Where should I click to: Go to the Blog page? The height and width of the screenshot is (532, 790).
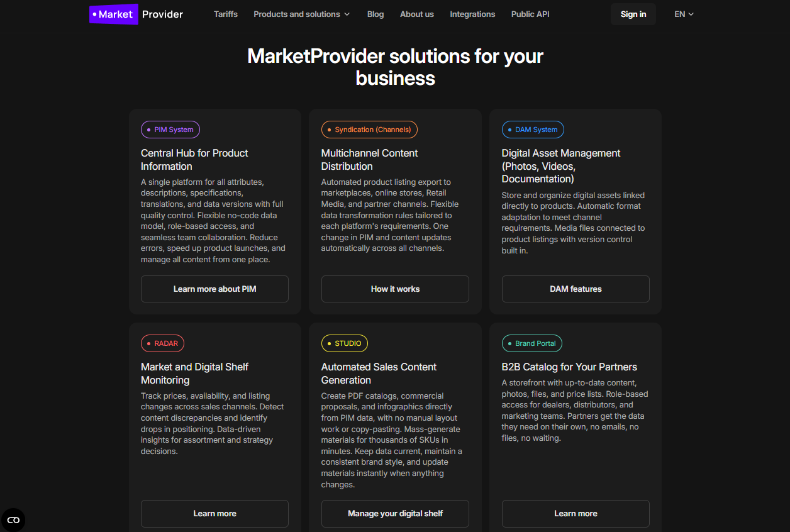click(x=376, y=14)
